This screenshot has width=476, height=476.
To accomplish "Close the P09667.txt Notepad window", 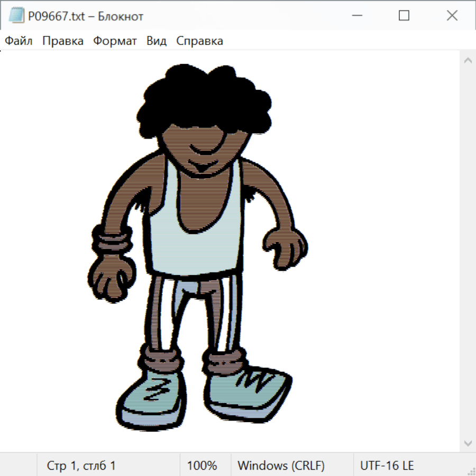I will coord(452,16).
